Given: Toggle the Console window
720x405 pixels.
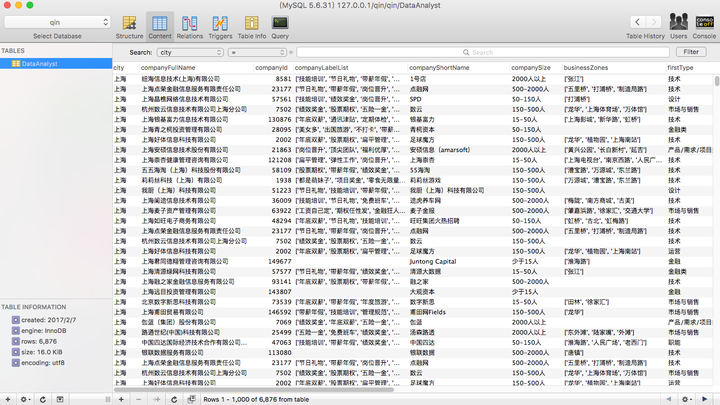Looking at the screenshot, I should pos(704,27).
